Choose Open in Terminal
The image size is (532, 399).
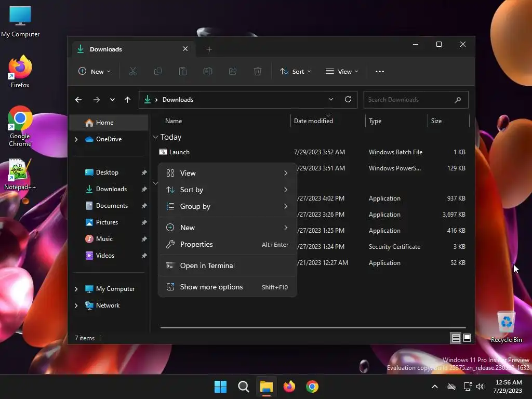point(228,265)
